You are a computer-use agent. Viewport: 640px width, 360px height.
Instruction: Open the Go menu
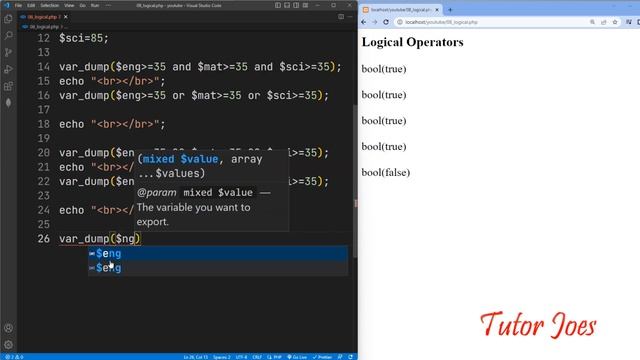(x=82, y=5)
